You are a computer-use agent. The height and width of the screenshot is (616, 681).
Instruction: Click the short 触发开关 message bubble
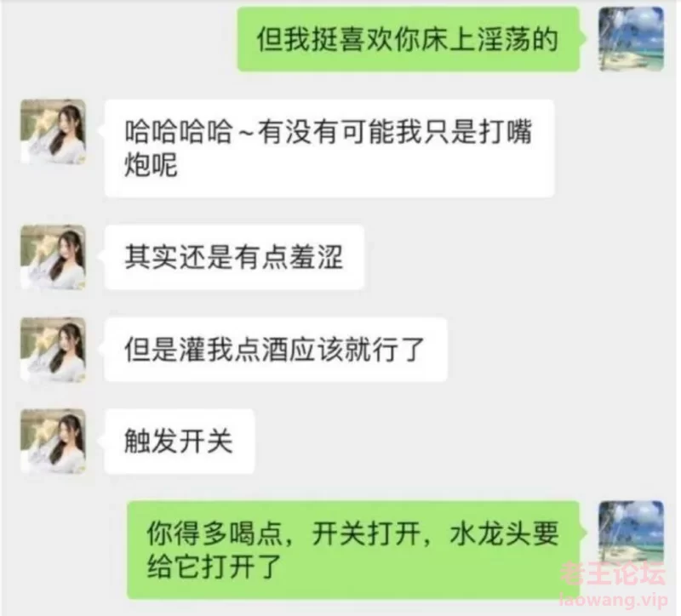point(180,441)
